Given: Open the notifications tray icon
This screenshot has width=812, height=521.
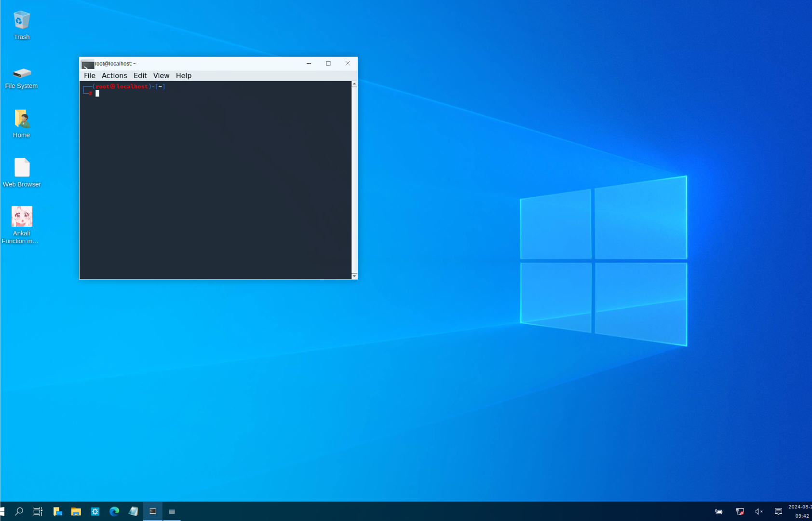Looking at the screenshot, I should (x=778, y=512).
